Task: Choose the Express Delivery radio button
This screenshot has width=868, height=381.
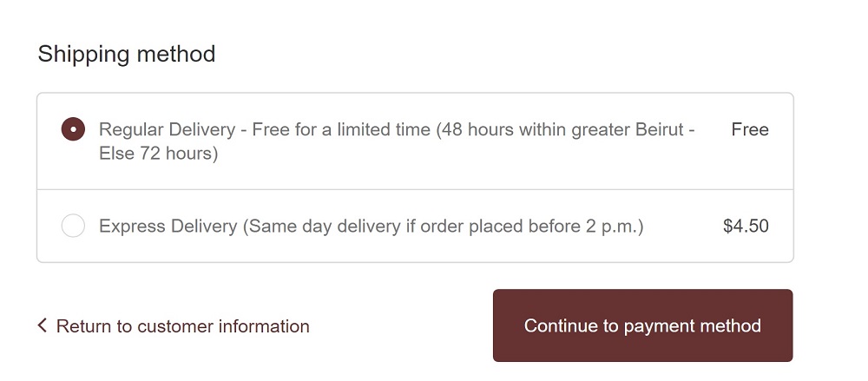Action: point(73,227)
